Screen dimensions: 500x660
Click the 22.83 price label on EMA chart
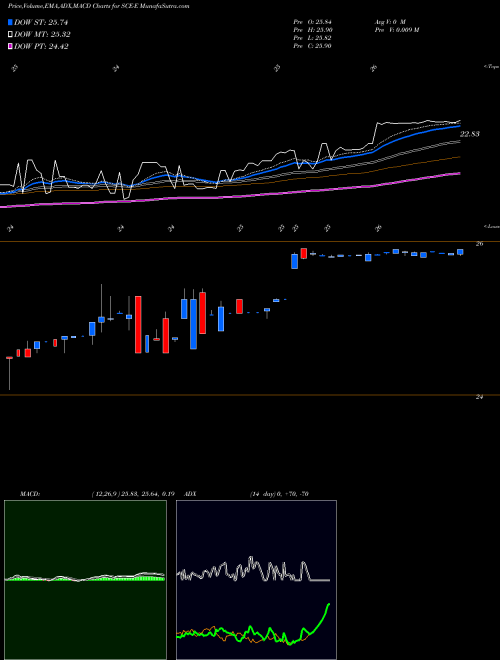[x=470, y=134]
